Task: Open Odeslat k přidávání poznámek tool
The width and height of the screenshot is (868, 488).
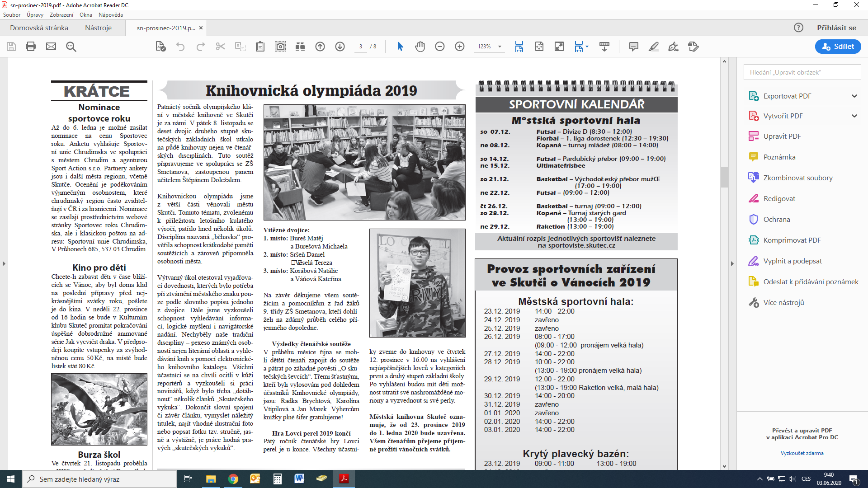Action: pos(811,282)
